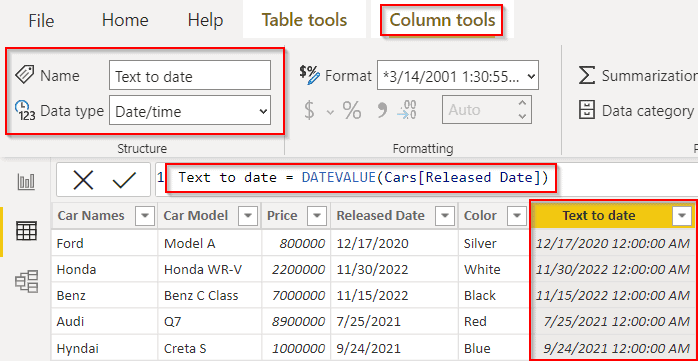The height and width of the screenshot is (361, 698).
Task: Open Released Date column filter dropdown
Action: point(445,216)
